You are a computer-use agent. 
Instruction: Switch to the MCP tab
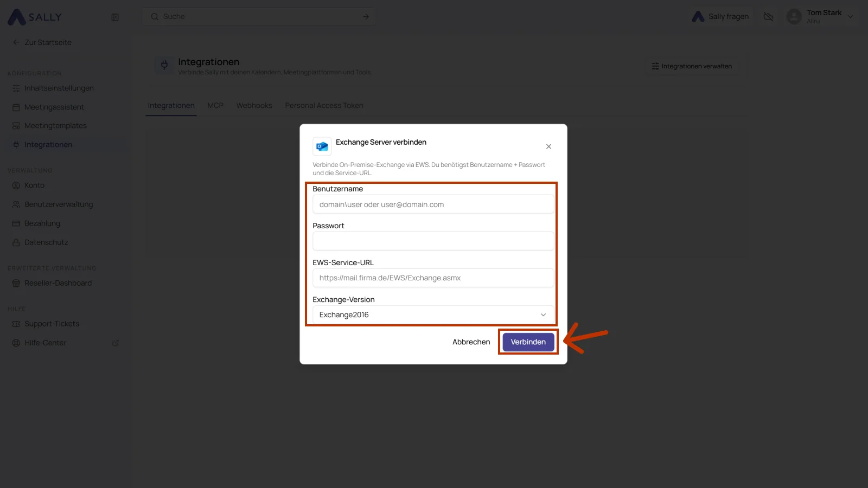[215, 105]
